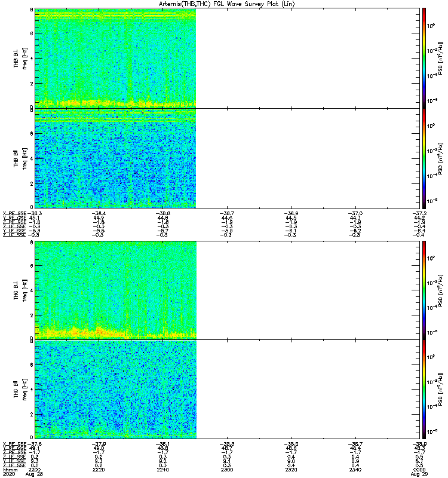This screenshot has height=478, width=448.
Task: Click the THC position value "-37.6"
Action: tap(35, 444)
